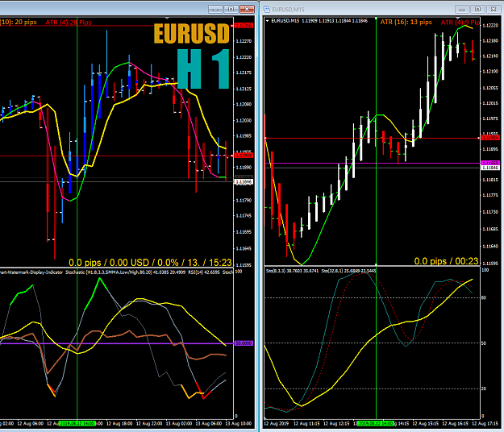Click green '2019.08.12 14:00' label on H1 axis
Screen dimensions: 504x432
77,424
